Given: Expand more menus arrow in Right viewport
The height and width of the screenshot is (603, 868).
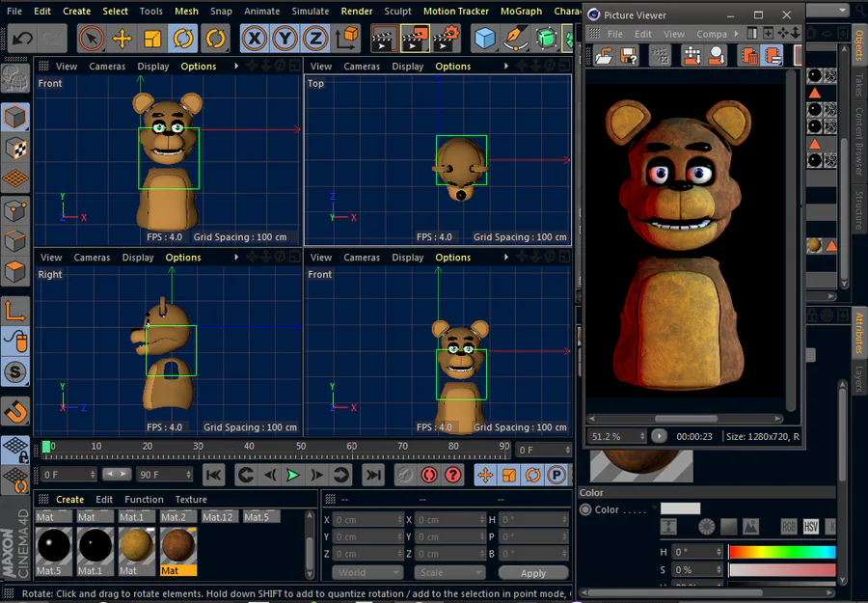Looking at the screenshot, I should [236, 257].
